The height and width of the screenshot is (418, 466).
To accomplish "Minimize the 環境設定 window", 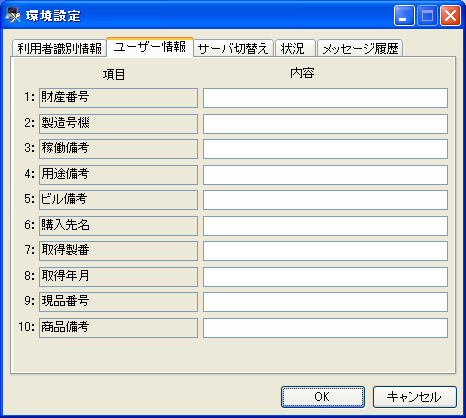I will tap(404, 16).
